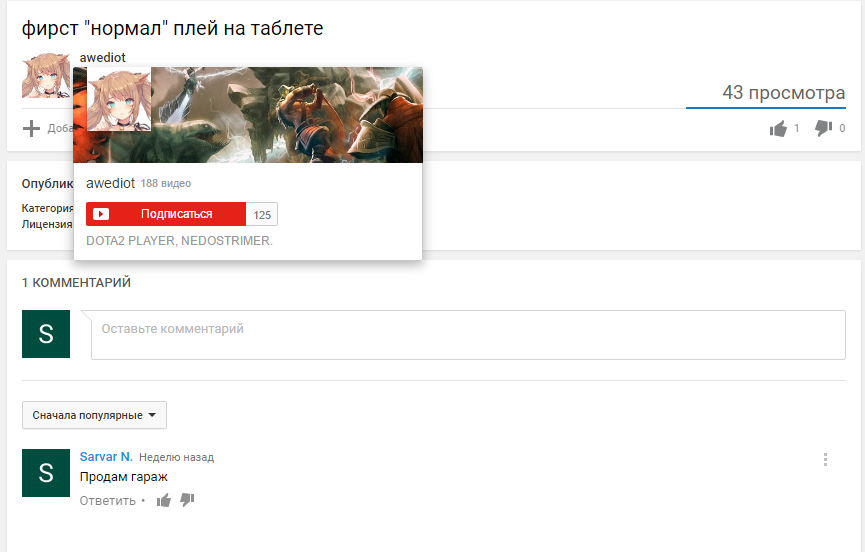This screenshot has width=865, height=552.
Task: Focus the Оставьте комментарий input field
Action: point(468,335)
